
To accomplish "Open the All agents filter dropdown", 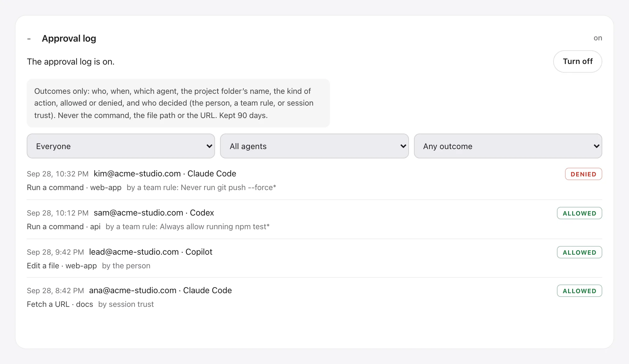I will [314, 146].
